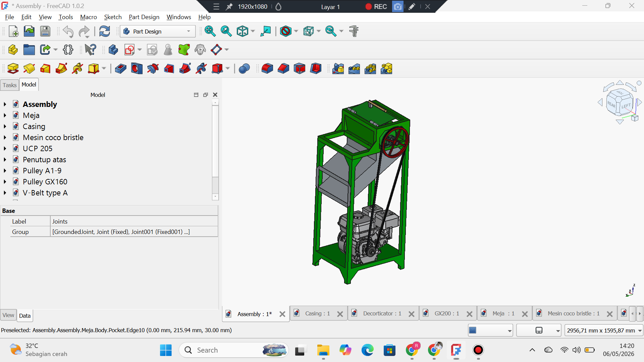644x362 pixels.
Task: Click the Hole tool icon
Action: click(x=137, y=69)
